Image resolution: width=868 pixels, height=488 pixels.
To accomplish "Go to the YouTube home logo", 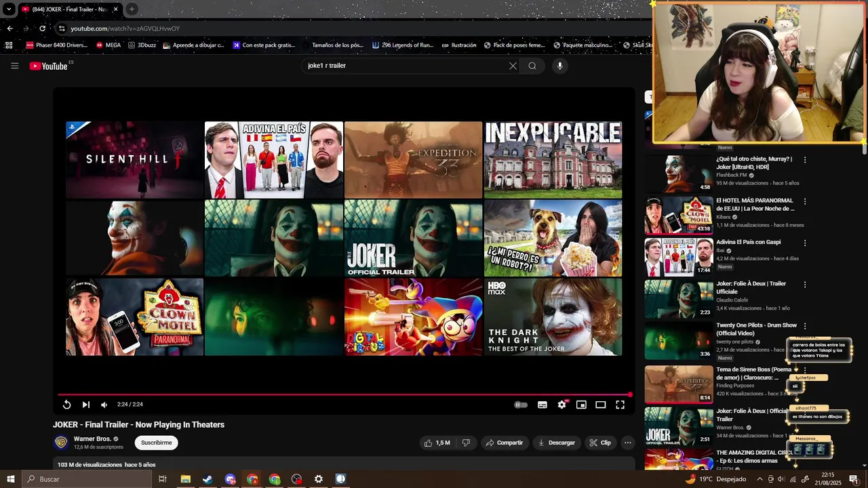I will click(x=49, y=66).
